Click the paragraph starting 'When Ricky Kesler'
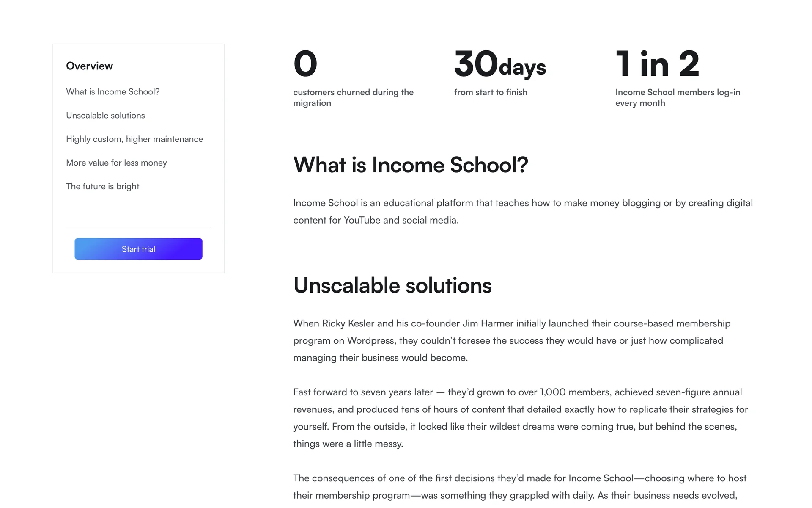The image size is (812, 508). click(512, 341)
